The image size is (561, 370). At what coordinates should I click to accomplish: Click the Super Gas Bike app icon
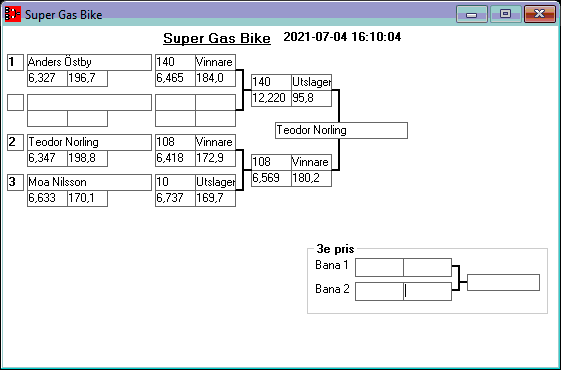[13, 14]
